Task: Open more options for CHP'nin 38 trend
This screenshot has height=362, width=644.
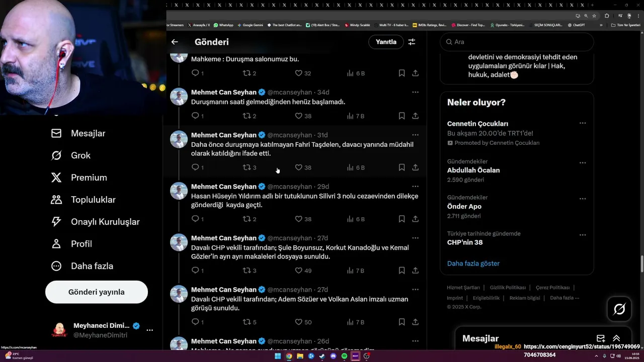Action: point(582,235)
